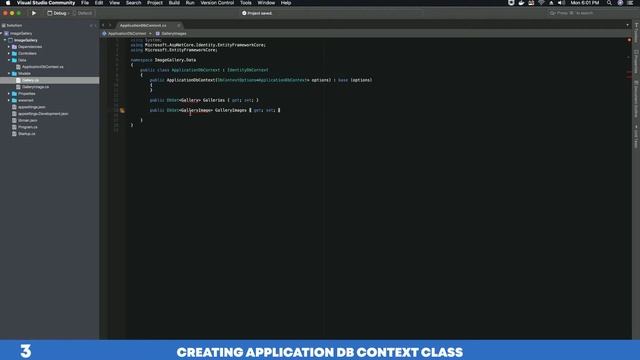
Task: Open the Tools menu
Action: [x=245, y=3]
